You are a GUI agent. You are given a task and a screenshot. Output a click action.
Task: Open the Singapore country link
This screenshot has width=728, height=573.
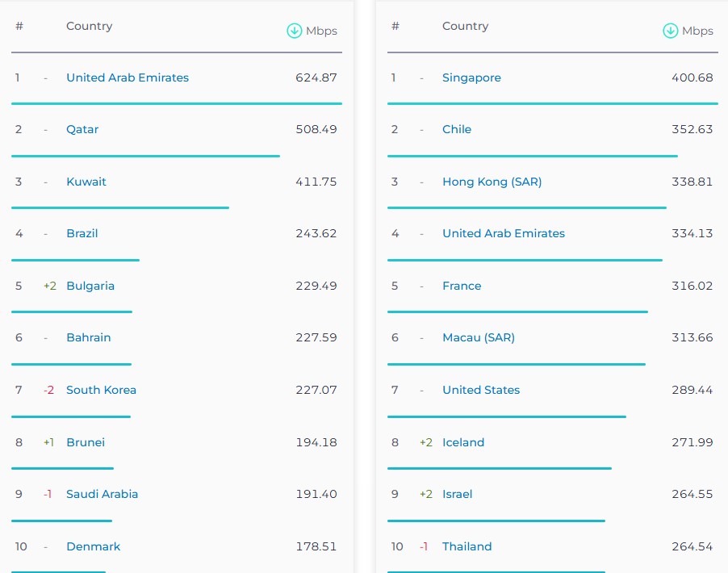click(x=471, y=77)
